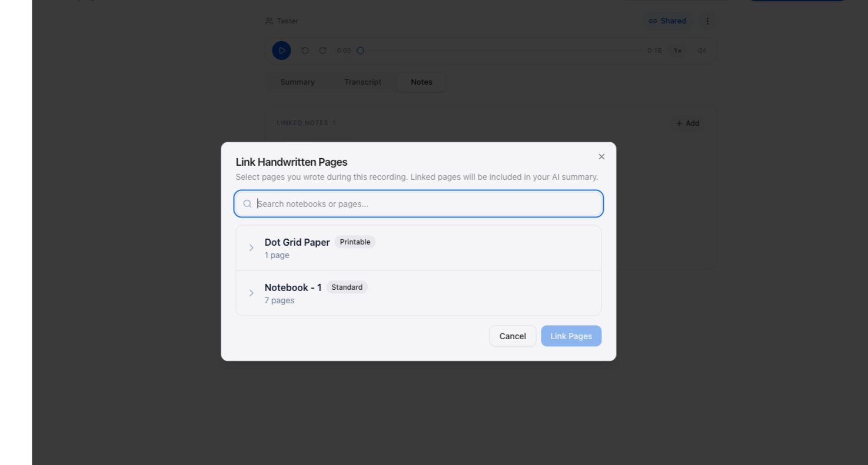The width and height of the screenshot is (868, 465).
Task: Click the Tester people icon
Action: (x=269, y=21)
